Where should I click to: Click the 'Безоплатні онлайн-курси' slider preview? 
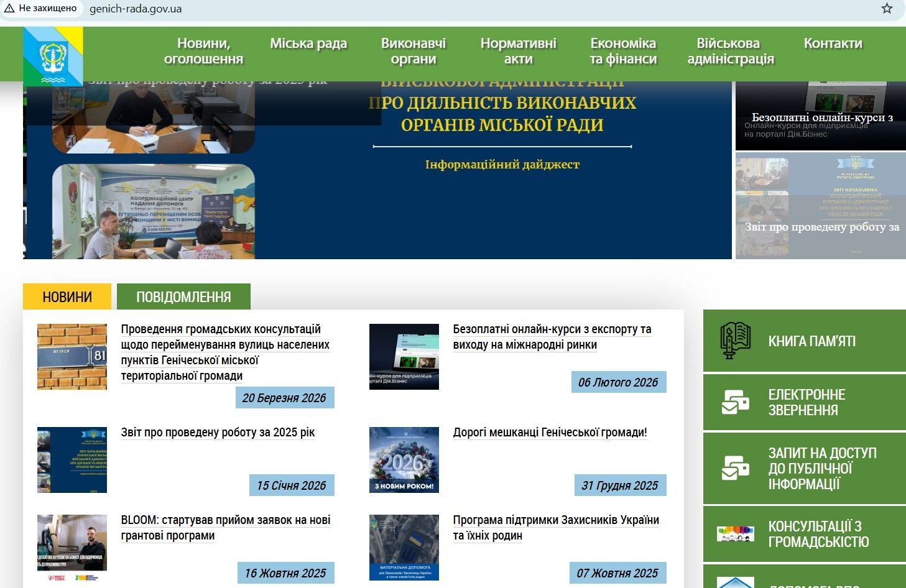820,116
